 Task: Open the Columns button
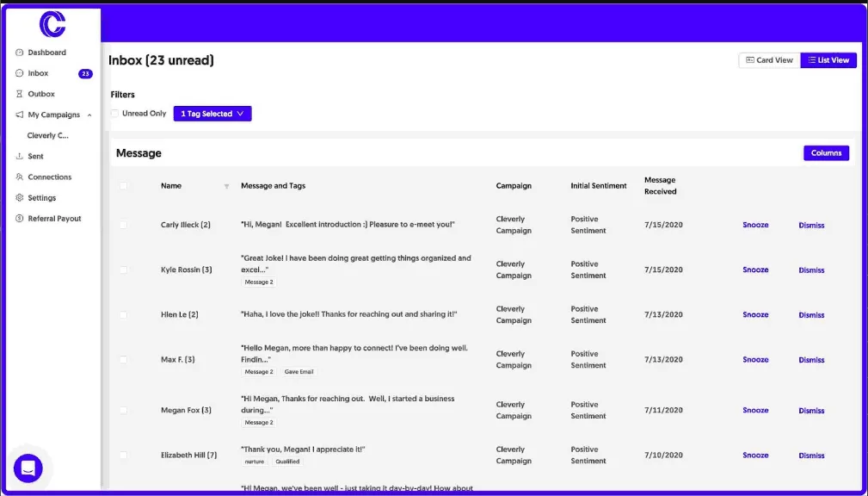click(825, 152)
